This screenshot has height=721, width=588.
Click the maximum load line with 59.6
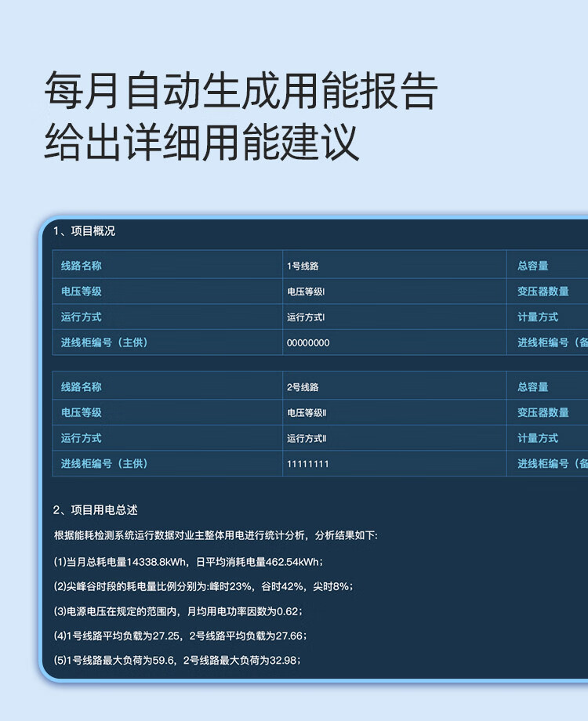point(177,661)
